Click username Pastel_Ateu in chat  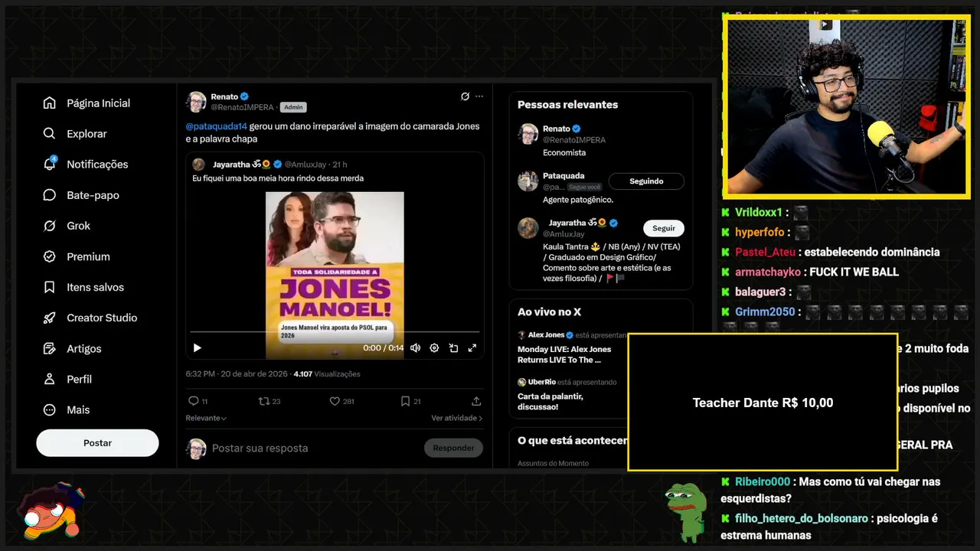[x=765, y=252]
